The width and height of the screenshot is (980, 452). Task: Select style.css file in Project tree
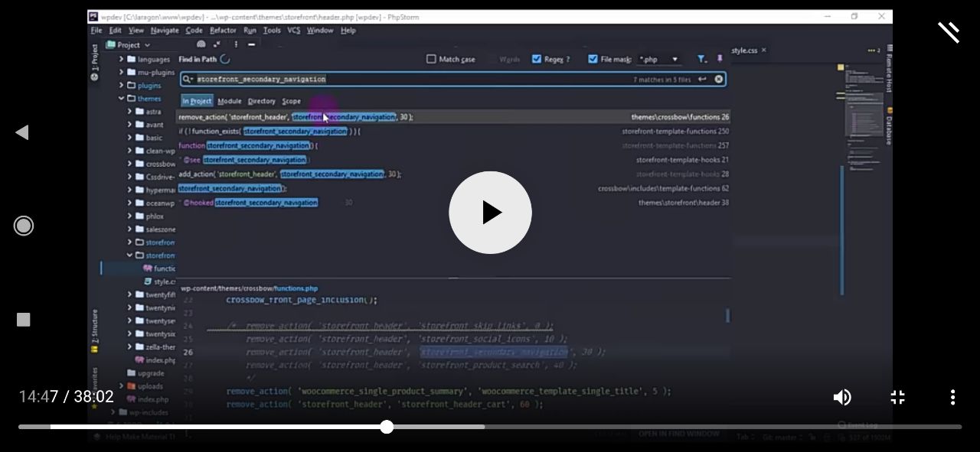[x=159, y=281]
